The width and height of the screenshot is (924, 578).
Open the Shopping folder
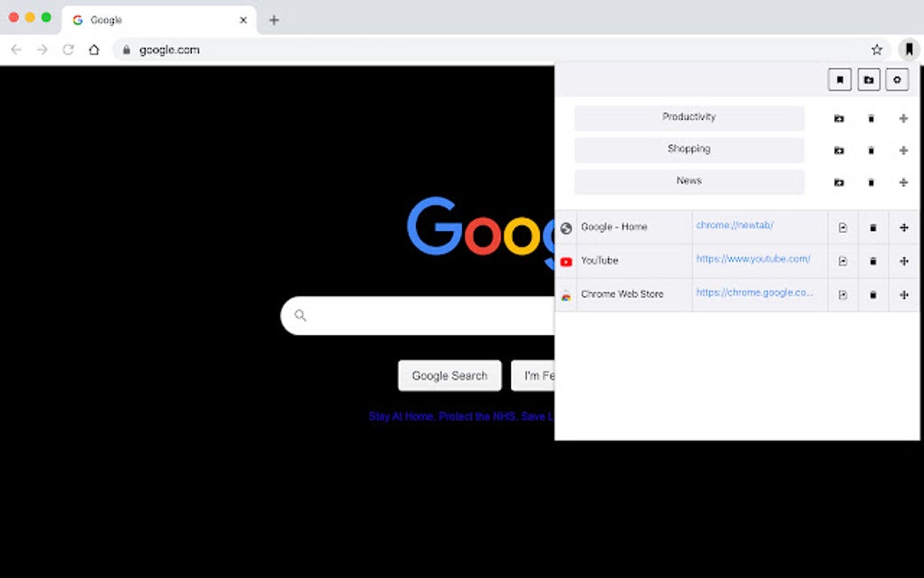pyautogui.click(x=688, y=149)
